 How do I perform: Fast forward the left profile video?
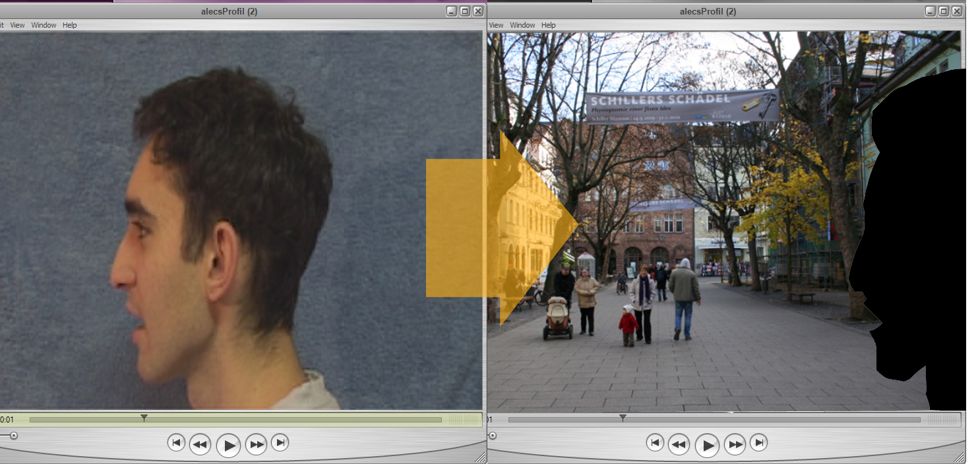[257, 445]
